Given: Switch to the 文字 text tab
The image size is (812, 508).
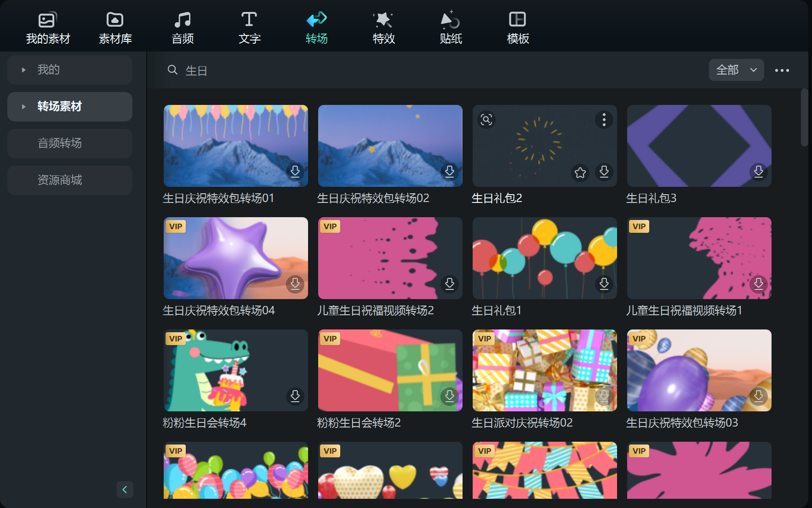Looking at the screenshot, I should tap(249, 28).
